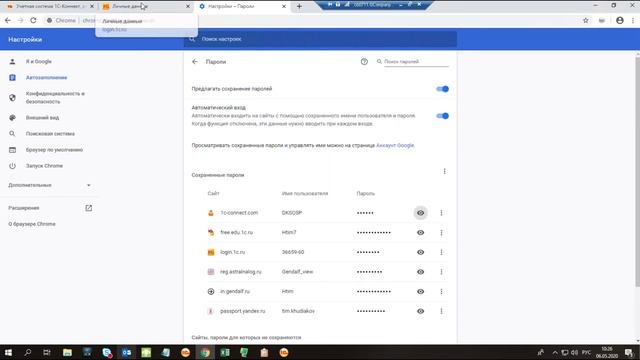Open saved passwords three-dot menu
This screenshot has width=640, height=360.
coord(444,171)
